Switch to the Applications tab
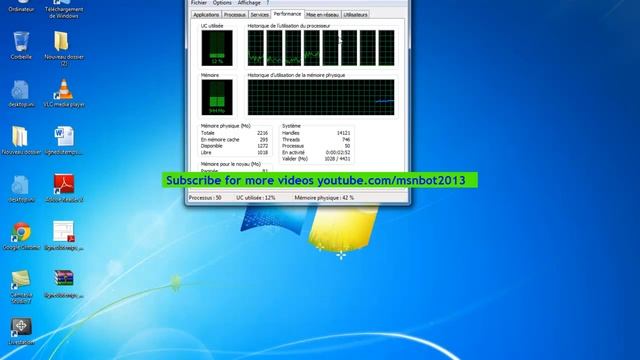The image size is (640, 360). pyautogui.click(x=206, y=15)
